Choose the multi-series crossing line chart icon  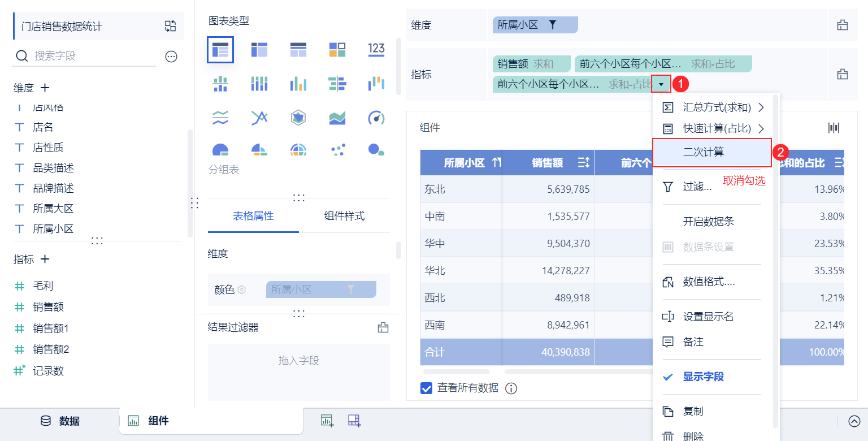(x=259, y=118)
